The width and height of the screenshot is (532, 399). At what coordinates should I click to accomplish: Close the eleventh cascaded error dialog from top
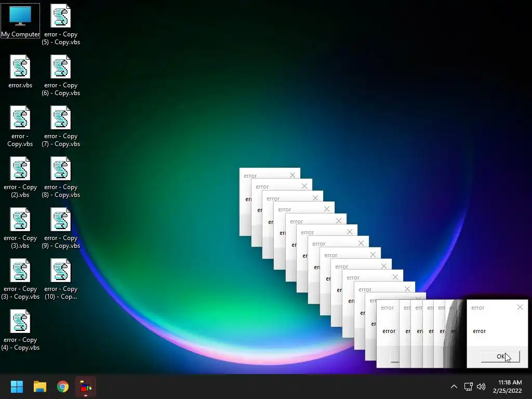coord(407,289)
